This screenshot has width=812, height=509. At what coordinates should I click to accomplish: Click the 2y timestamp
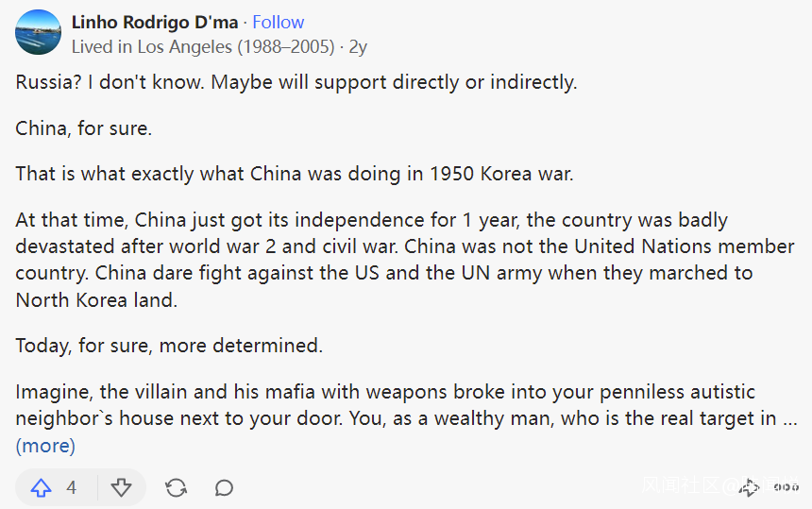click(x=358, y=46)
